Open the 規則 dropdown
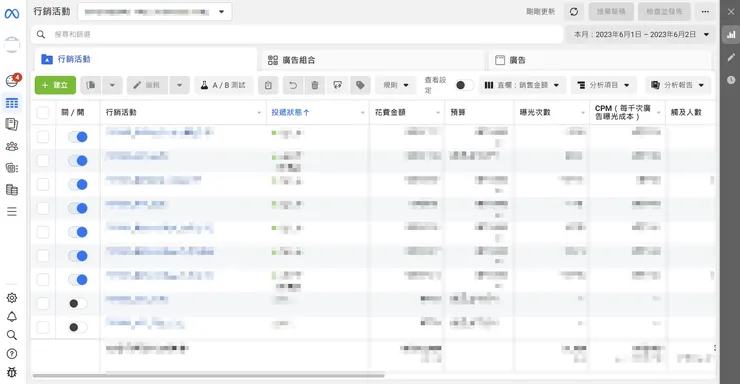This screenshot has height=384, width=740. click(396, 85)
